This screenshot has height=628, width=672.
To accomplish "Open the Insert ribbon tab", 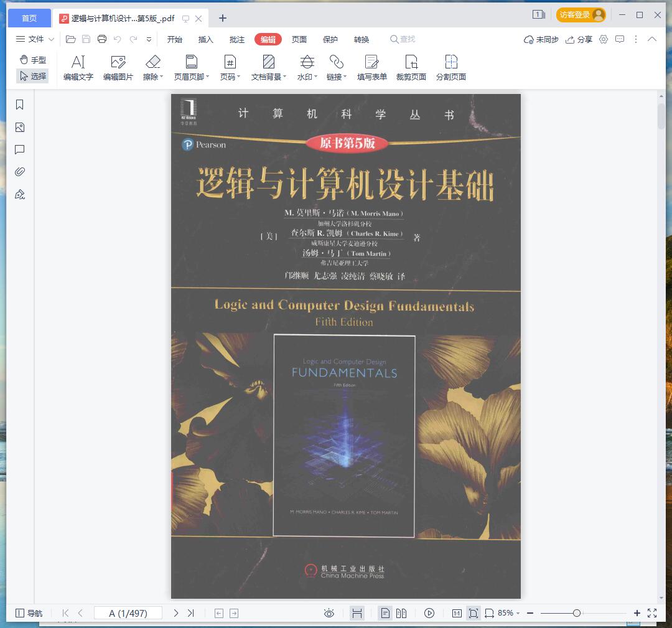I will 206,39.
